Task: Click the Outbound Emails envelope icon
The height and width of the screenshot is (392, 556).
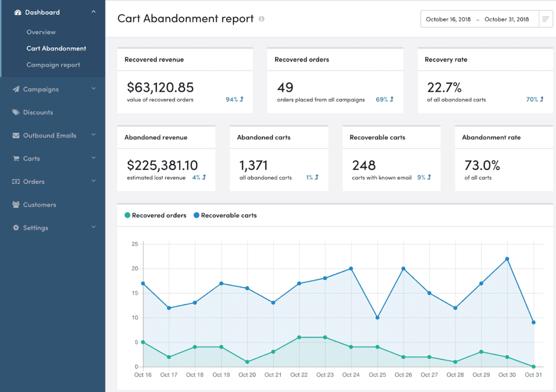Action: pos(16,136)
